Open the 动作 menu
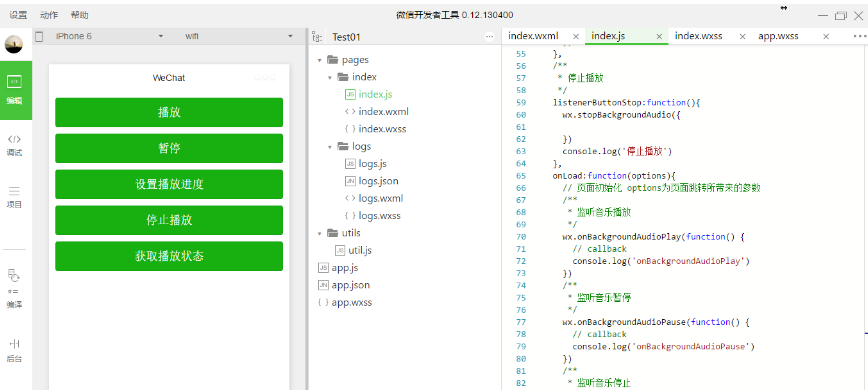The height and width of the screenshot is (390, 868). 49,15
